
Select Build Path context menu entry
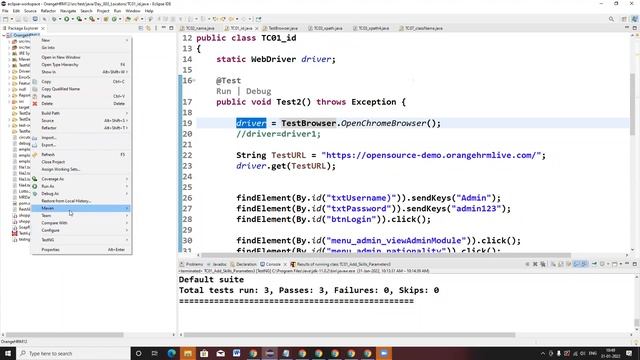(81, 113)
